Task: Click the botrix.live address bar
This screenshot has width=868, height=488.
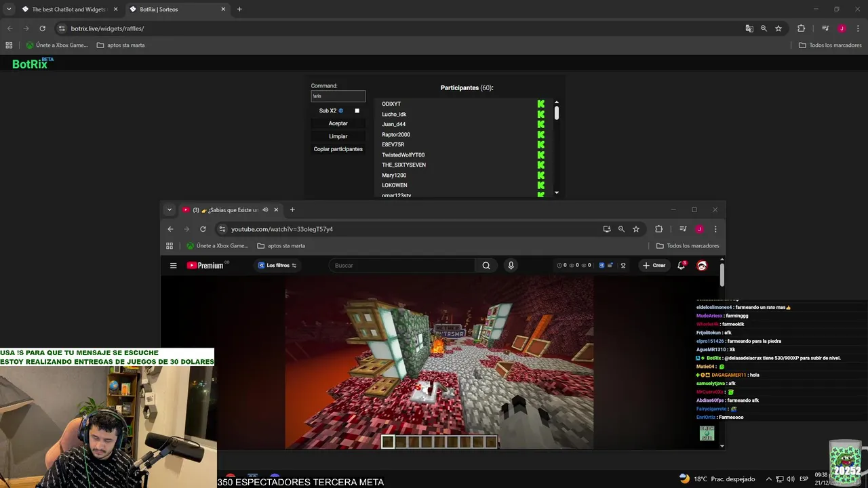Action: 107,28
